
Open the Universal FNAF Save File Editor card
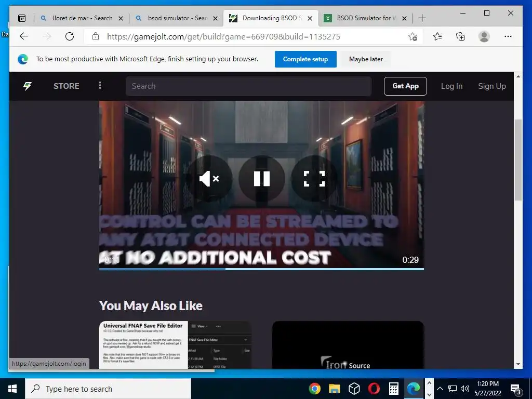coord(176,345)
